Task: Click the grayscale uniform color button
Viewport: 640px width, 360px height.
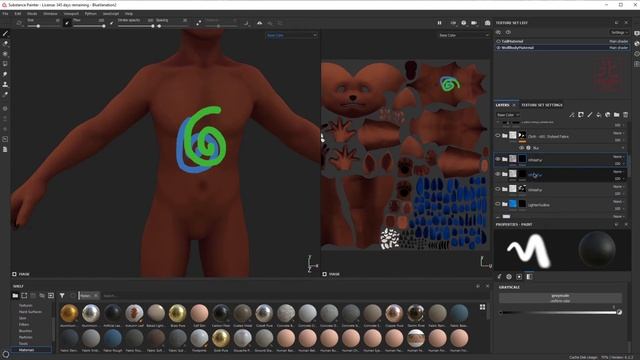Action: (560, 298)
